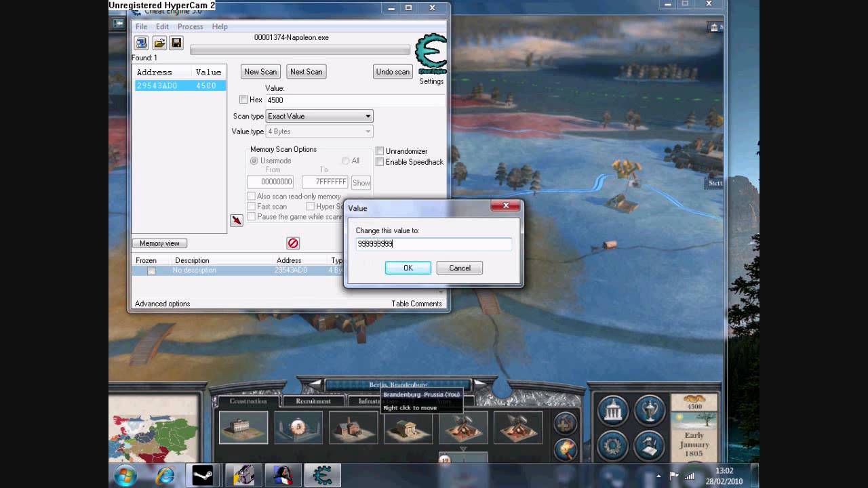Click the repair plus round button
This screenshot has height=488, width=868.
click(565, 424)
